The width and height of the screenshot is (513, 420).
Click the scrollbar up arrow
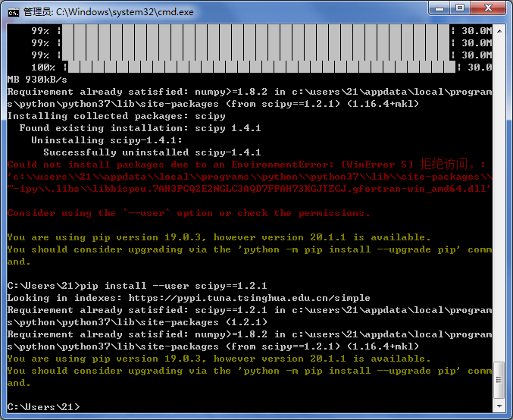tap(499, 31)
